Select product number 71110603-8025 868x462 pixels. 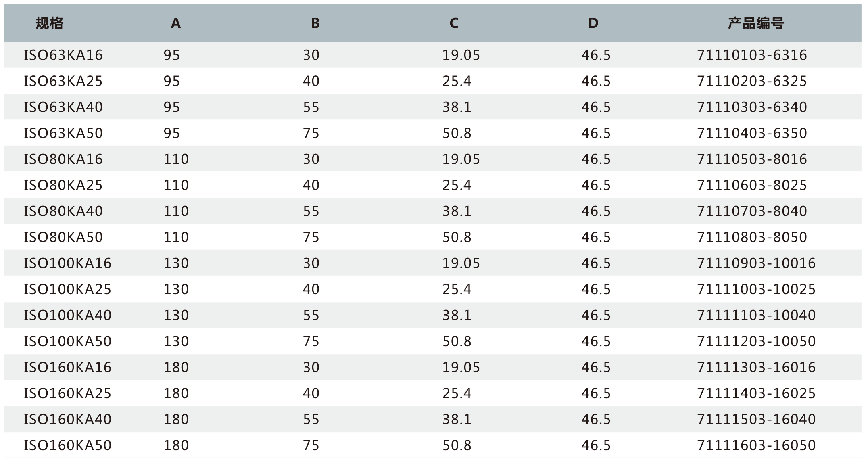click(752, 185)
